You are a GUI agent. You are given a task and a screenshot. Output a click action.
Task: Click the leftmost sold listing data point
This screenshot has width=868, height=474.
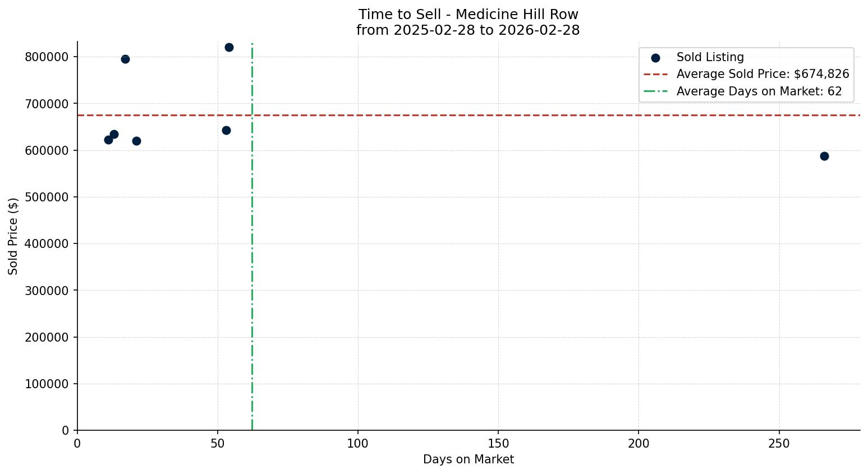108,140
